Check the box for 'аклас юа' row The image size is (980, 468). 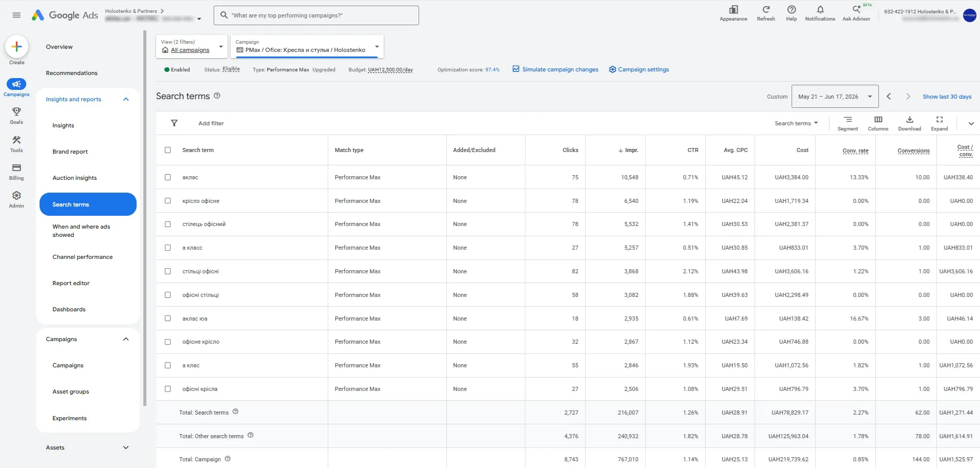(167, 319)
